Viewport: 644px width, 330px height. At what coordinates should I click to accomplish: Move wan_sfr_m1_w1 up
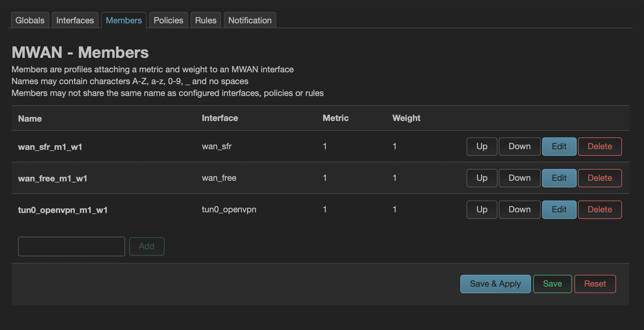pyautogui.click(x=482, y=147)
